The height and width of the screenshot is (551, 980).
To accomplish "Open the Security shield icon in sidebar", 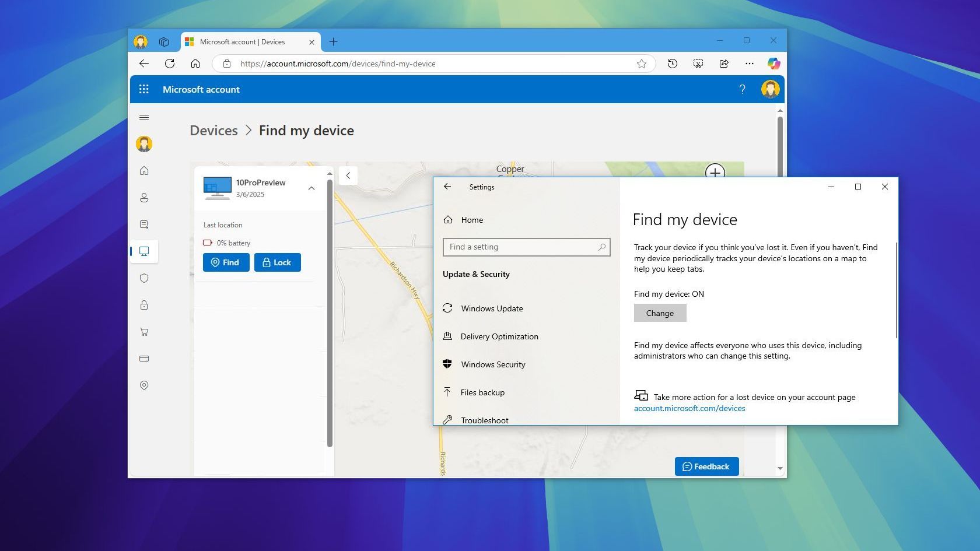I will [x=144, y=278].
